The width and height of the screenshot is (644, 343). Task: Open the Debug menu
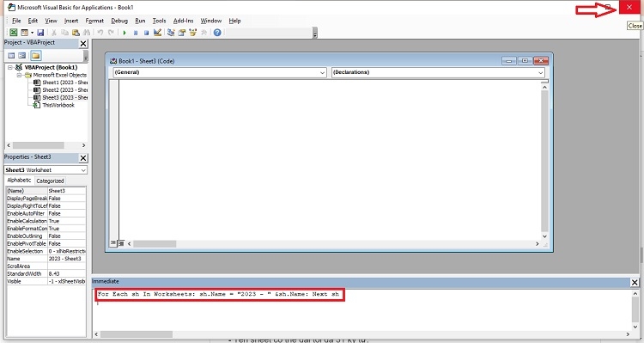pos(119,21)
